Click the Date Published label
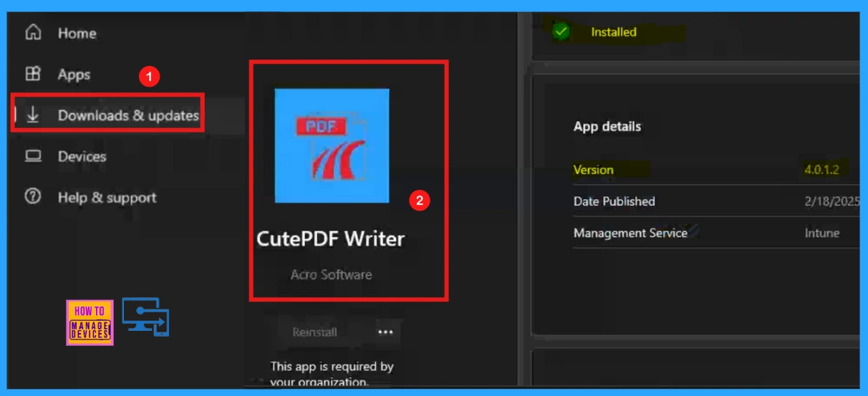868x396 pixels. pyautogui.click(x=614, y=201)
